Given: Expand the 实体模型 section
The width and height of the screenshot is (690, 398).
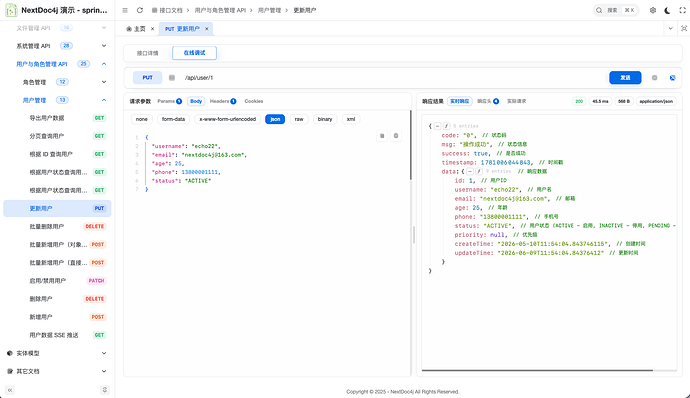Looking at the screenshot, I should [57, 353].
